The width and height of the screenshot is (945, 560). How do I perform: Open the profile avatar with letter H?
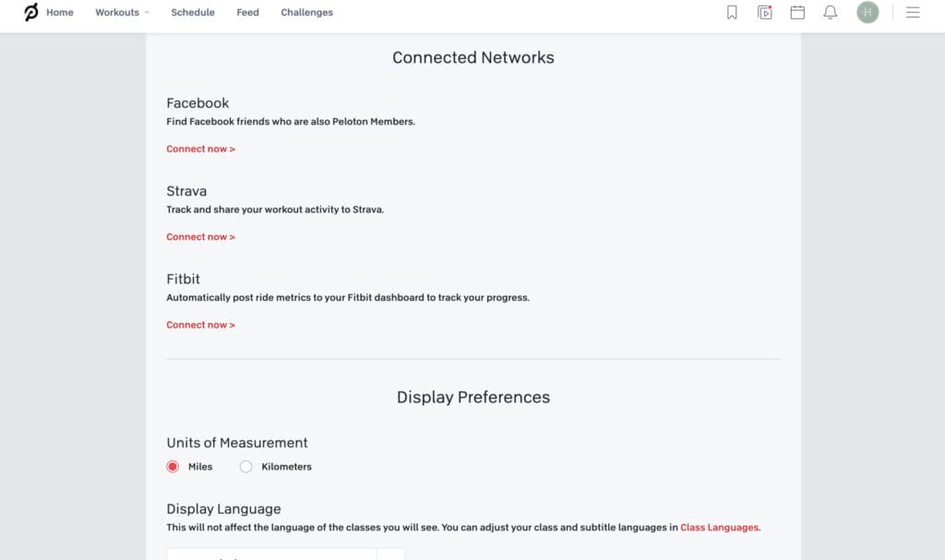(867, 12)
